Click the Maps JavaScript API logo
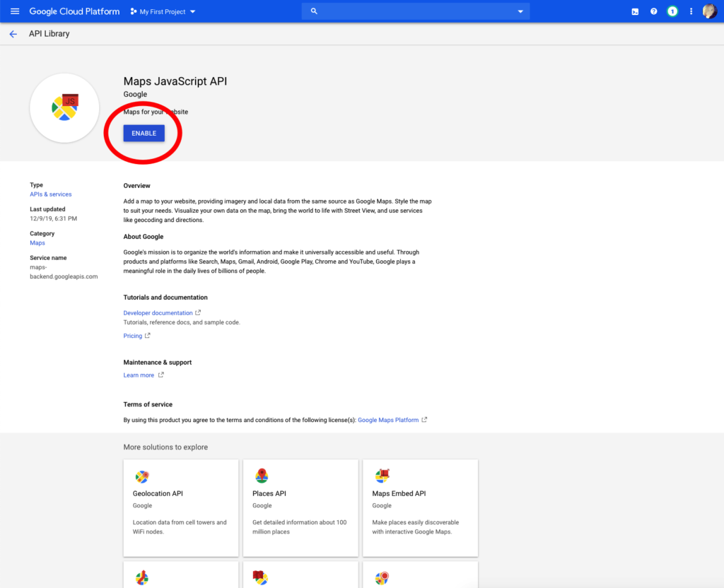 tap(64, 107)
